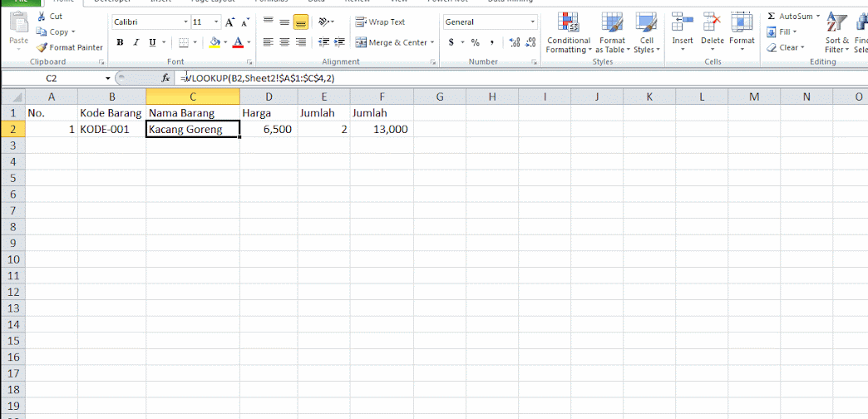Select cell with value 13,000
Viewport: 868px width, 419px height.
click(382, 130)
